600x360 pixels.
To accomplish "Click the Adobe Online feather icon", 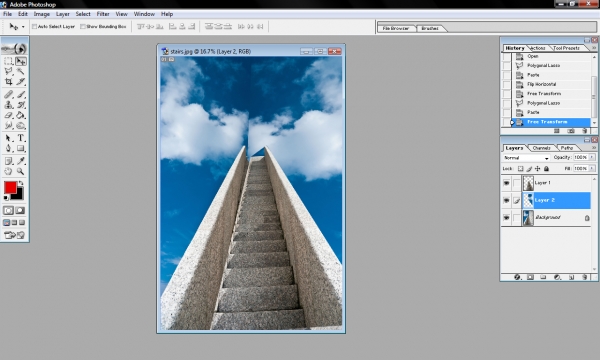I will click(15, 49).
